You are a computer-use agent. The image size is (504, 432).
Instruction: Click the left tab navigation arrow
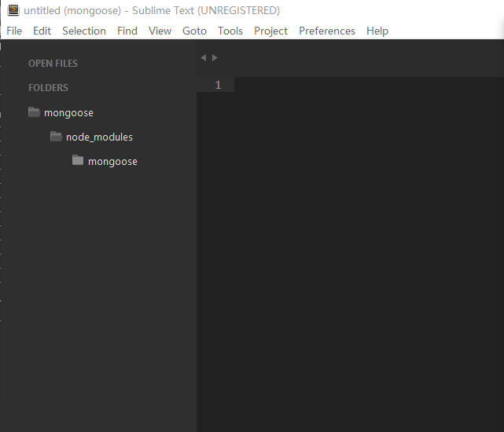(x=203, y=58)
